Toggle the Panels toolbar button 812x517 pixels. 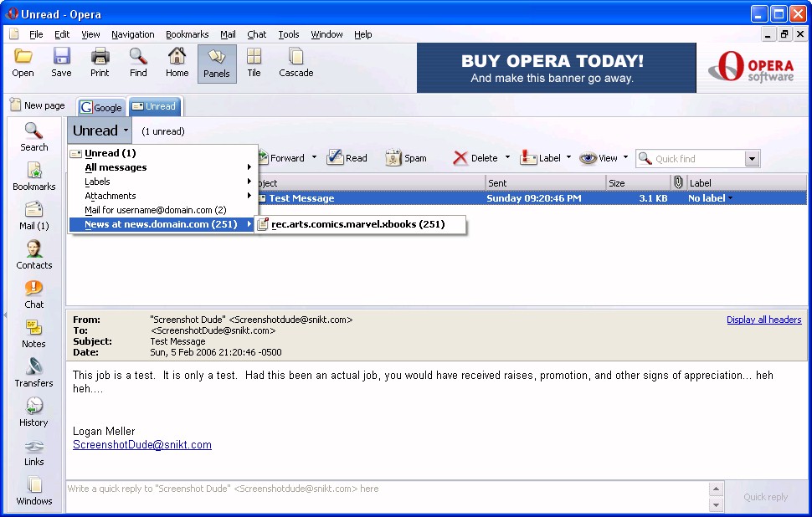[x=216, y=63]
